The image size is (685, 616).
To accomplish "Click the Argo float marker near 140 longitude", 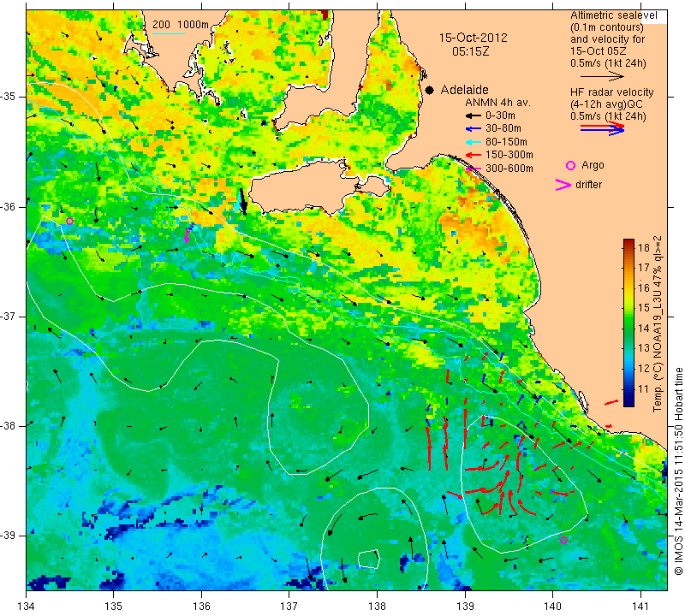I will click(563, 540).
